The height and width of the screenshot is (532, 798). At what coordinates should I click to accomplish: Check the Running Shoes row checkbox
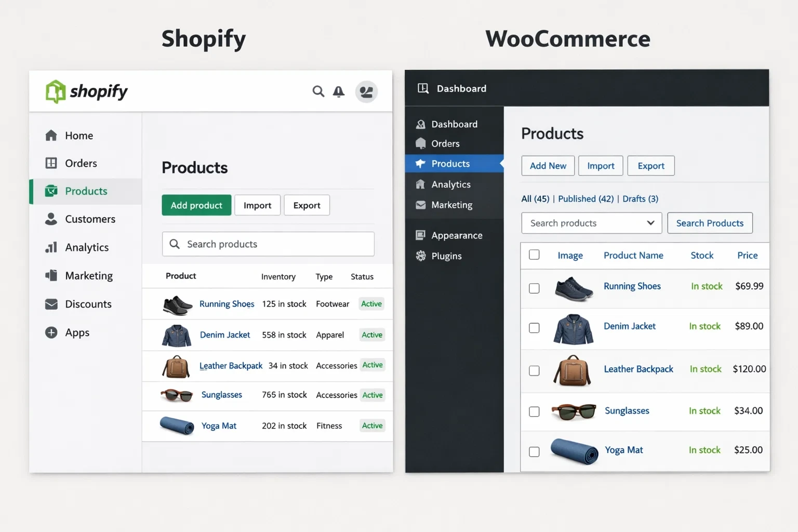click(534, 288)
